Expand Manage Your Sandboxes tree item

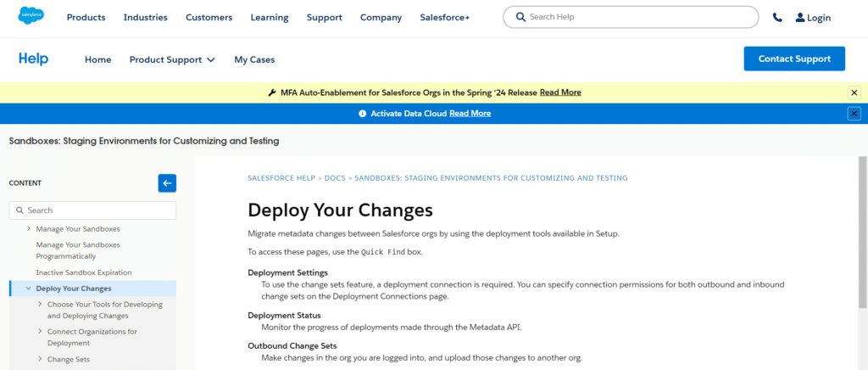coord(28,228)
